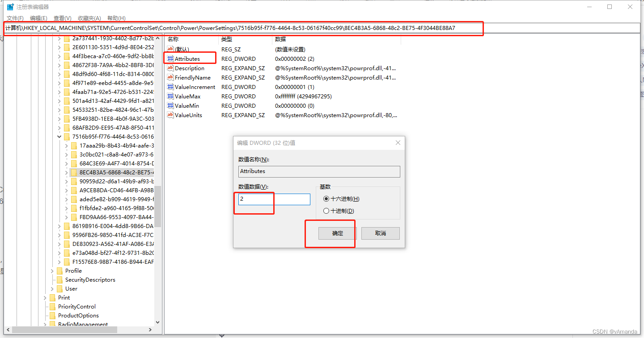Select the FriendlyName value icon
Viewport: 644px width, 338px height.
(170, 77)
